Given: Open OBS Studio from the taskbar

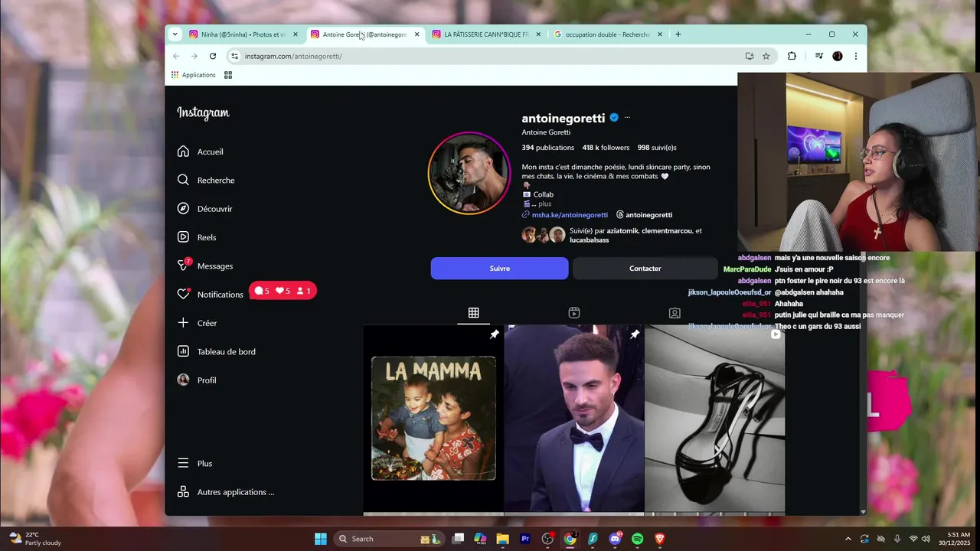Looking at the screenshot, I should point(547,539).
